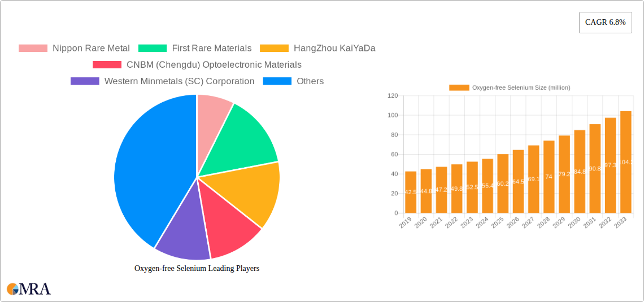Click the 2030 x-axis label

575,223
